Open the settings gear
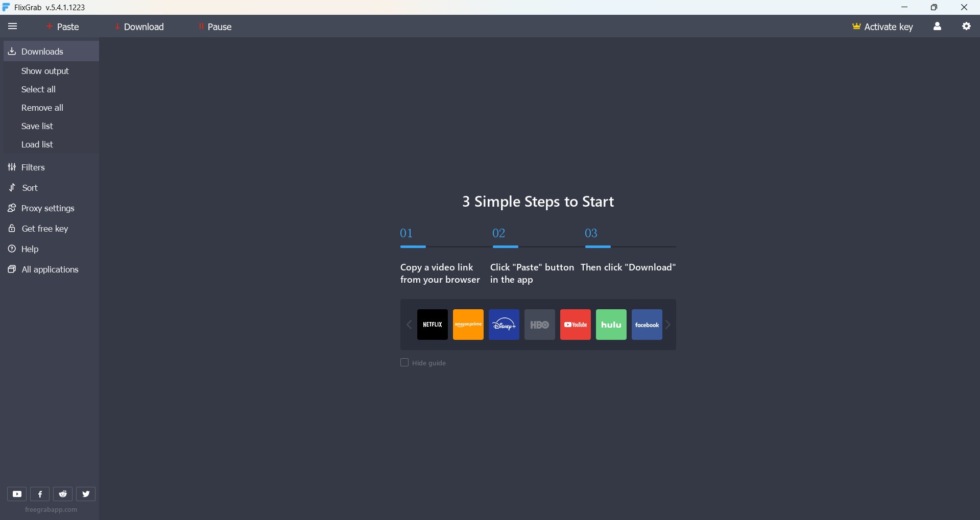The width and height of the screenshot is (980, 520). (967, 27)
